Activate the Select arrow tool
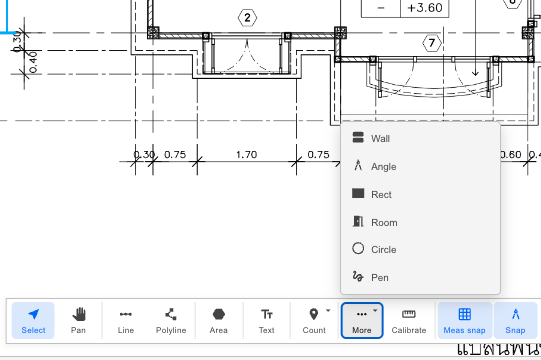This screenshot has height=360, width=541. (x=33, y=320)
